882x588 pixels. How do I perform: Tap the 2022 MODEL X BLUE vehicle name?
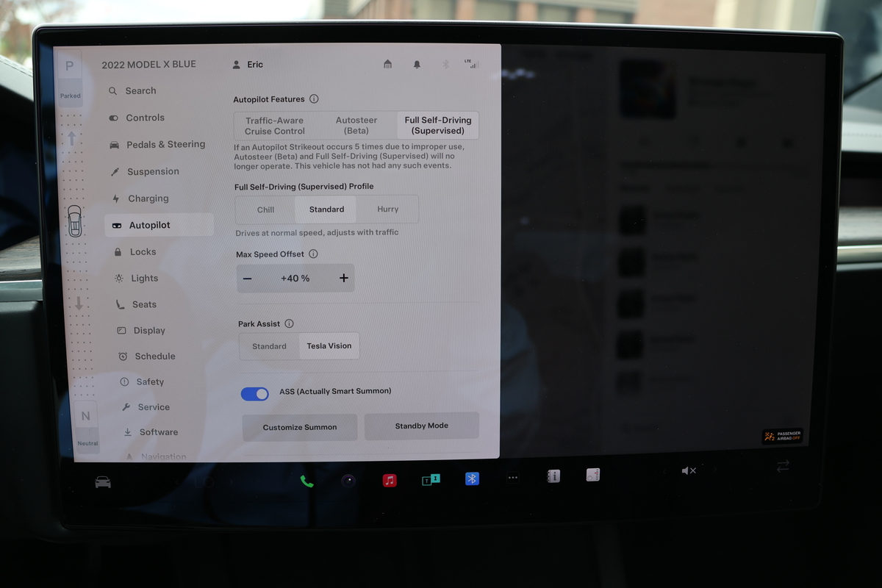click(148, 65)
